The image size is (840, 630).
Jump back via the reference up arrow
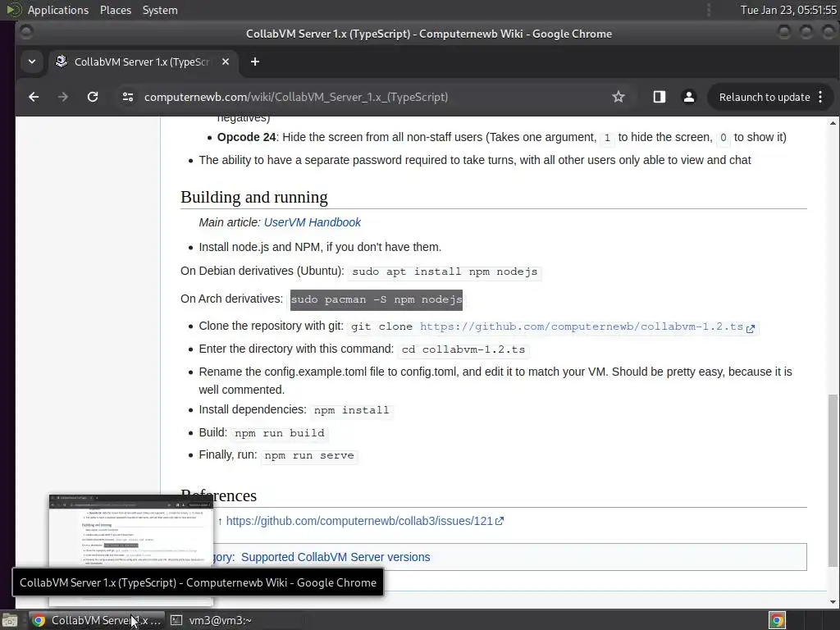220,521
